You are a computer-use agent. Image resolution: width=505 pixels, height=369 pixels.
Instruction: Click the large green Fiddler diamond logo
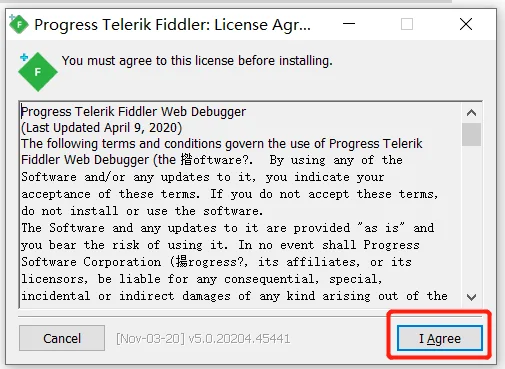point(38,71)
